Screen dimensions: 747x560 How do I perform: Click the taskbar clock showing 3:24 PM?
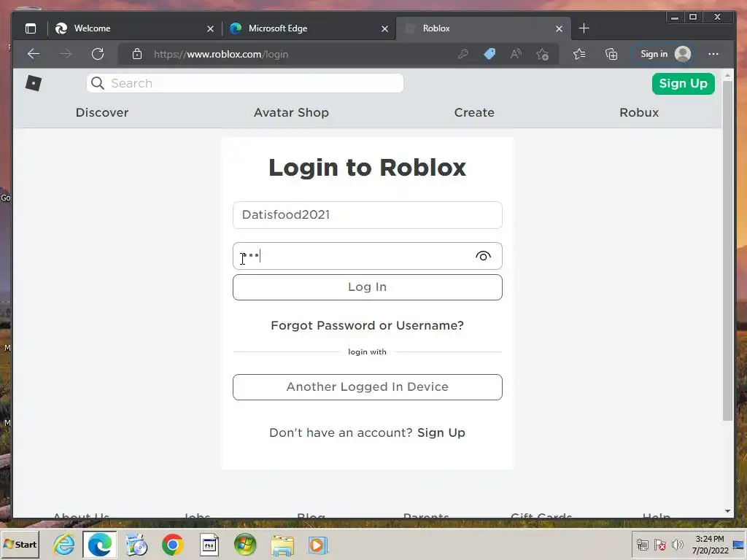pyautogui.click(x=710, y=545)
